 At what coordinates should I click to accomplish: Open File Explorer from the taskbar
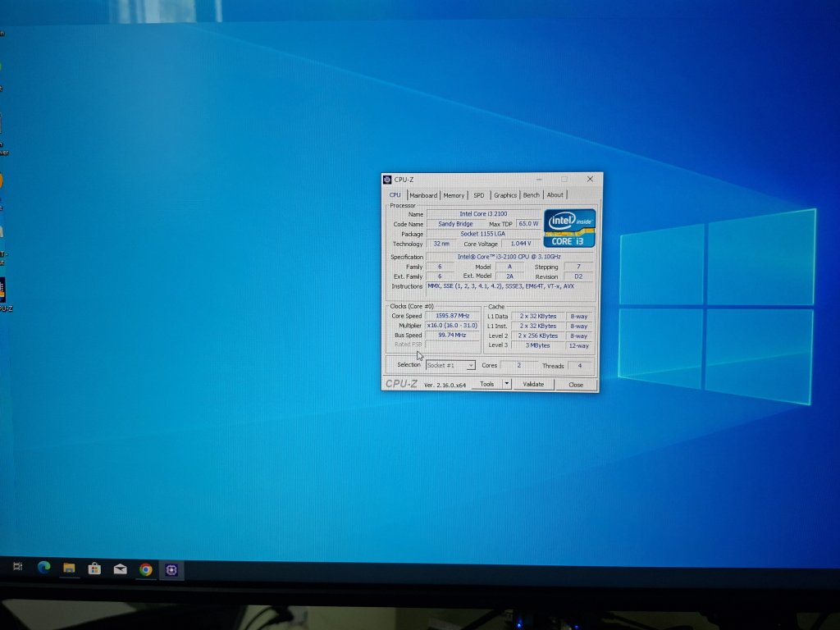click(x=69, y=568)
